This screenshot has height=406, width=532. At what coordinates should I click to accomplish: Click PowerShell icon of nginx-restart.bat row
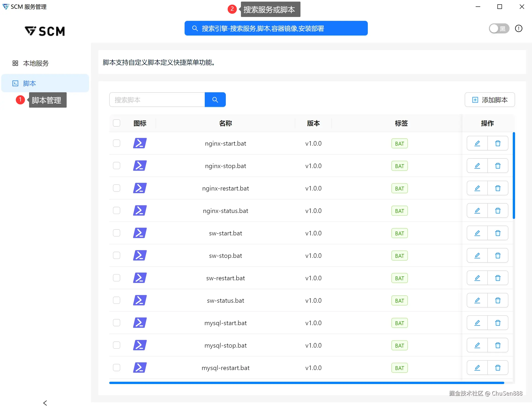tap(140, 188)
